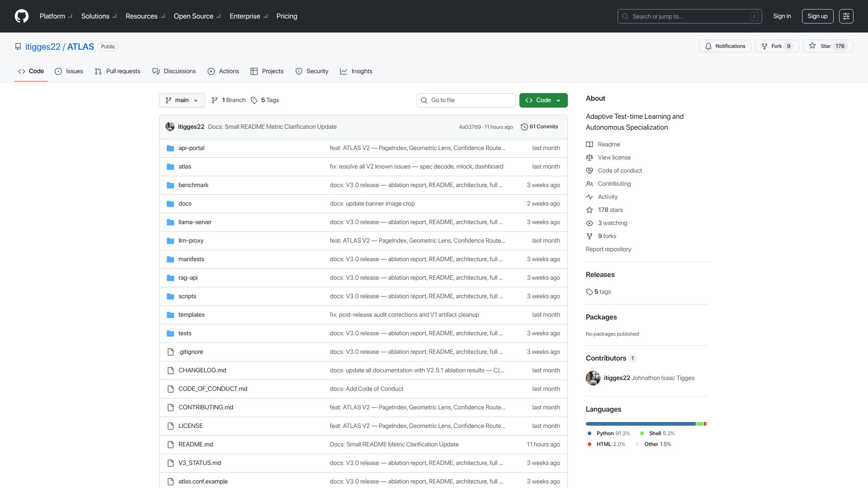Expand the Enterprise menu
This screenshot has width=868, height=488.
click(249, 16)
